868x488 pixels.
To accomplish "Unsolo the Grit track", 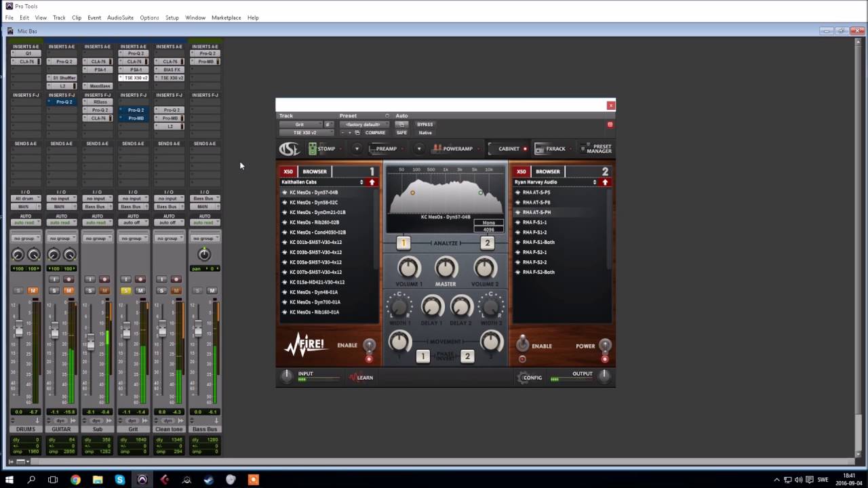I will [x=125, y=291].
